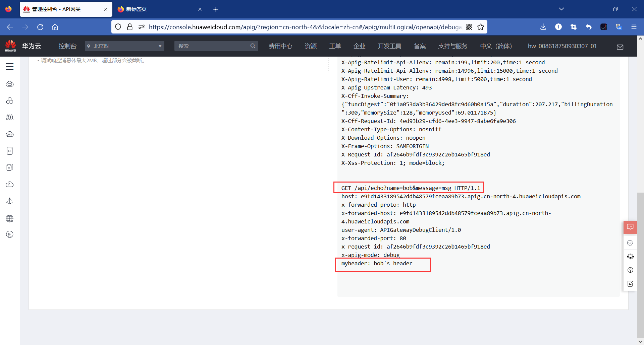Open the list all tabs dropdown
The image size is (644, 345).
coord(561,9)
